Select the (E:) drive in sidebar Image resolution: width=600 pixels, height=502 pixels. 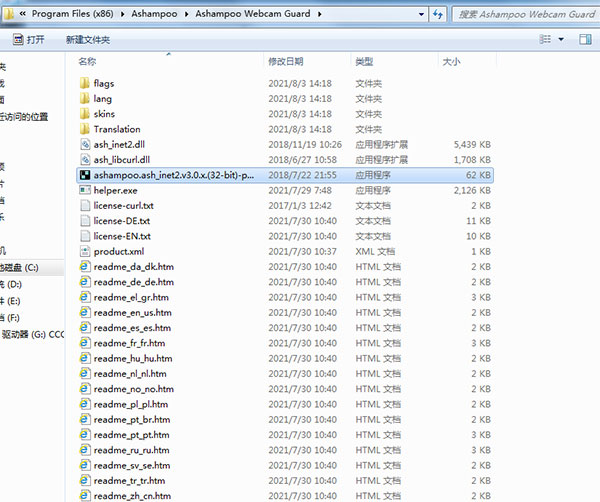(x=11, y=301)
